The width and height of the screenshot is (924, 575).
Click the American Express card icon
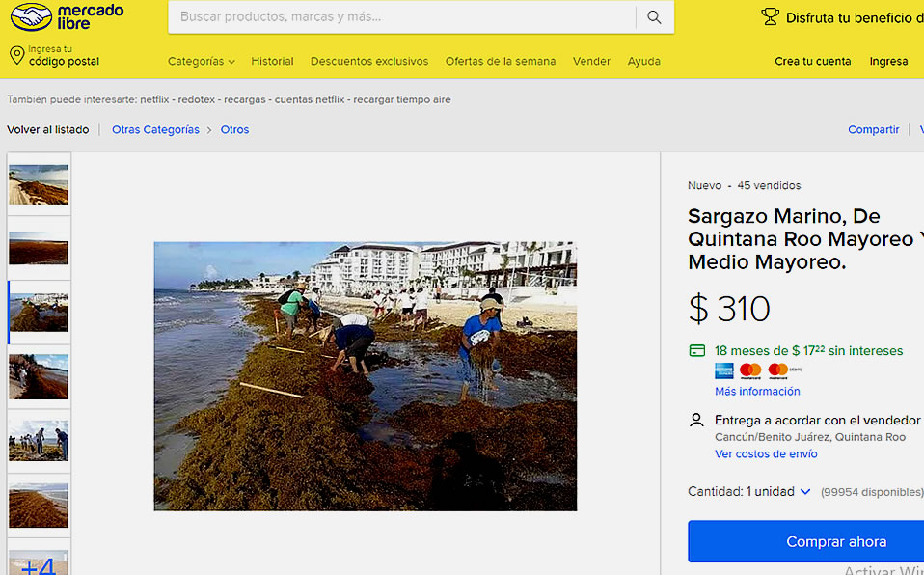coord(724,370)
